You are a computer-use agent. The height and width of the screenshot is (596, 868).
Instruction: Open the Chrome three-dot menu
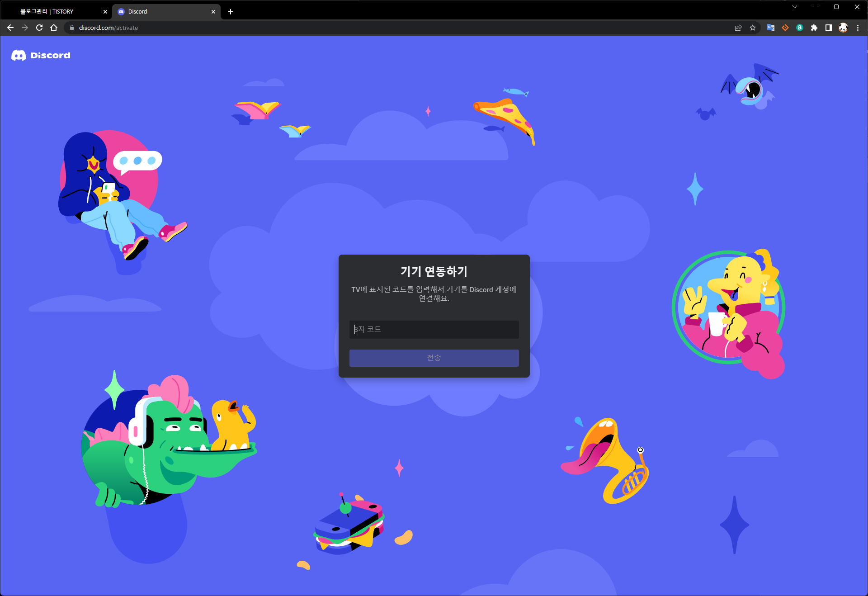(x=858, y=28)
